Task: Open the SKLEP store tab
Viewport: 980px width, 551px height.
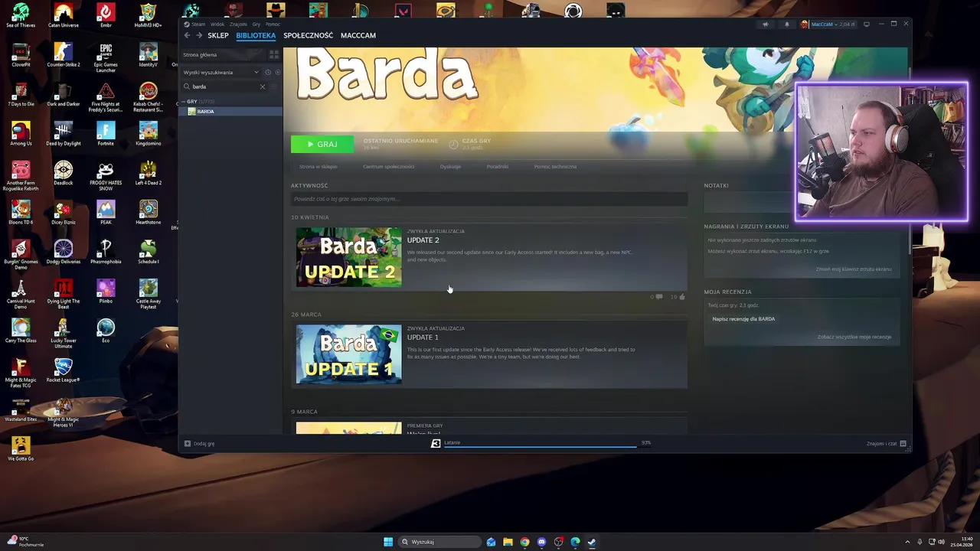Action: point(218,35)
